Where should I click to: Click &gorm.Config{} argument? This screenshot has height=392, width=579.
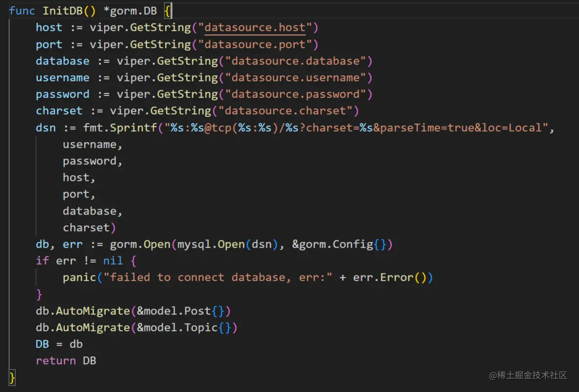tap(339, 245)
